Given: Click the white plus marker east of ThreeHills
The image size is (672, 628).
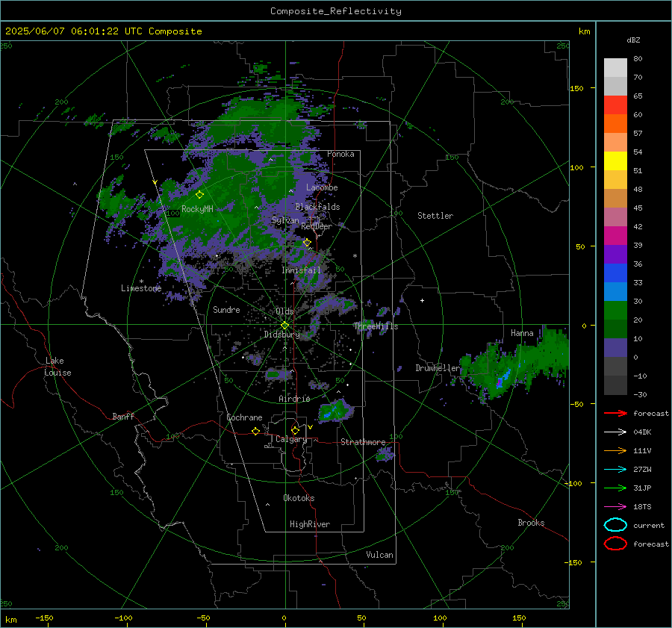Looking at the screenshot, I should pyautogui.click(x=422, y=300).
